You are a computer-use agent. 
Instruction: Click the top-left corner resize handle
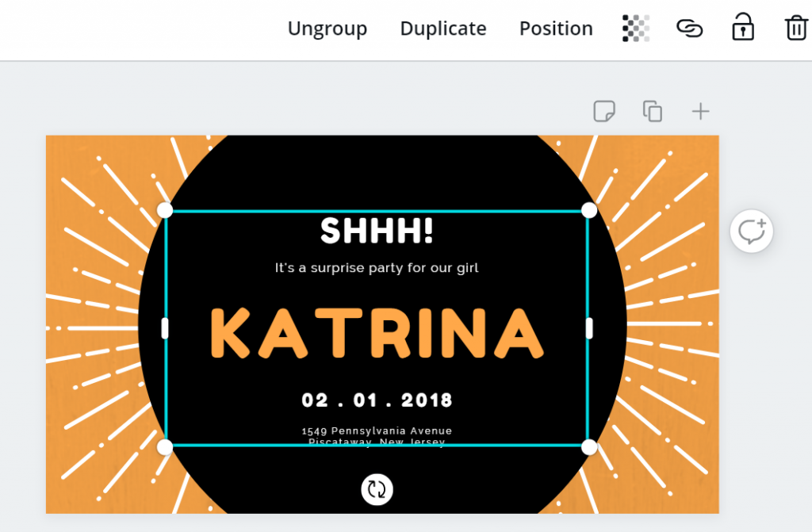(165, 210)
